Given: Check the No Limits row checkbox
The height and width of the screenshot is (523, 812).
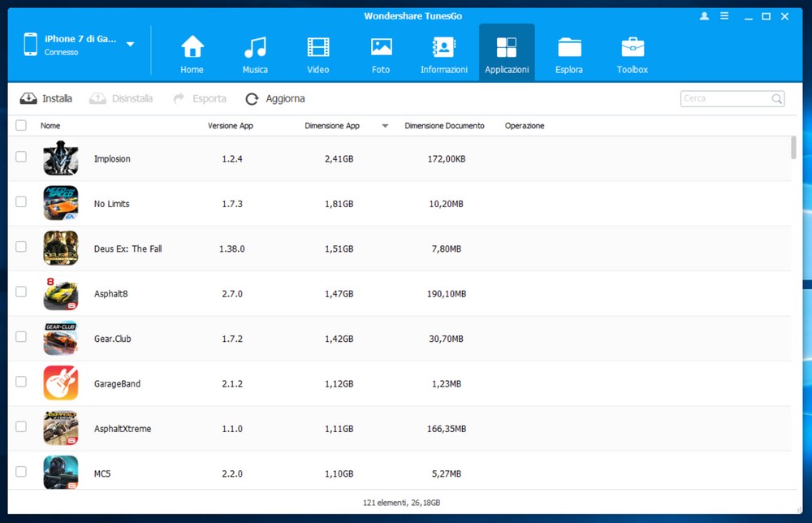Looking at the screenshot, I should point(21,201).
